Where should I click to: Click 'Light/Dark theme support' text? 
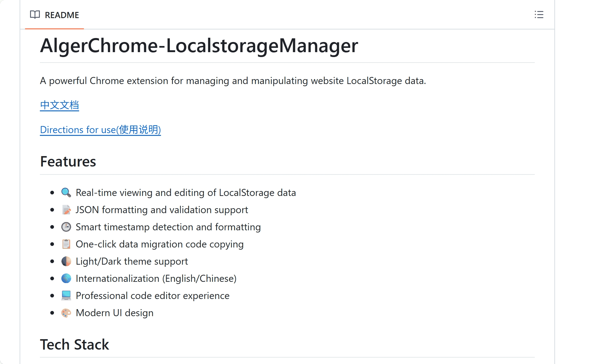(x=132, y=262)
